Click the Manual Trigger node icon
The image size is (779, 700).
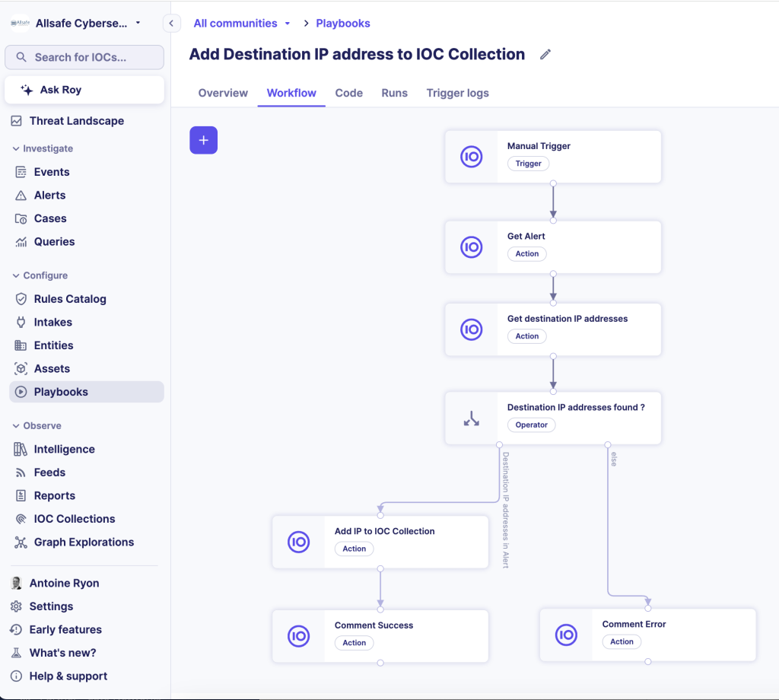pyautogui.click(x=471, y=157)
